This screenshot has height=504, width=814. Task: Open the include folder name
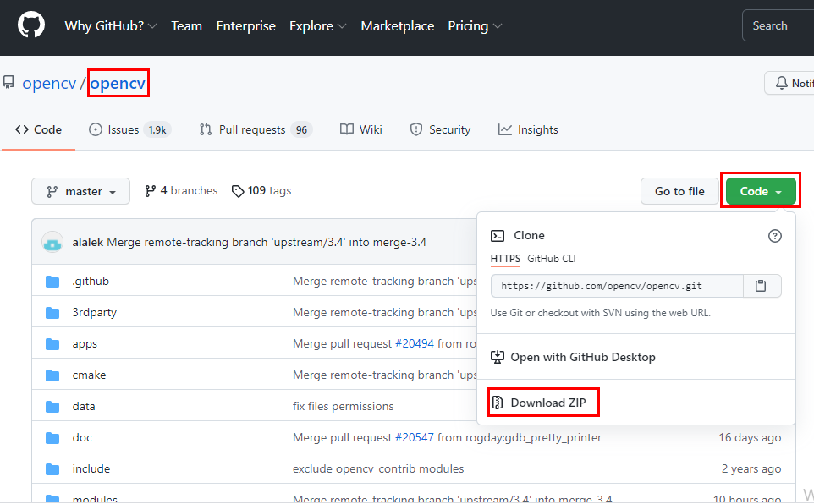click(91, 469)
